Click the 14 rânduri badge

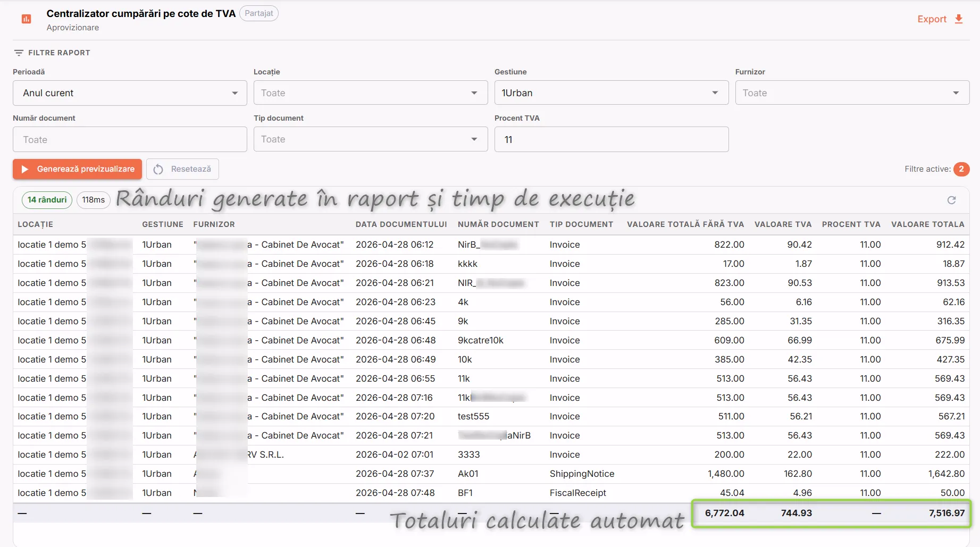pos(47,200)
